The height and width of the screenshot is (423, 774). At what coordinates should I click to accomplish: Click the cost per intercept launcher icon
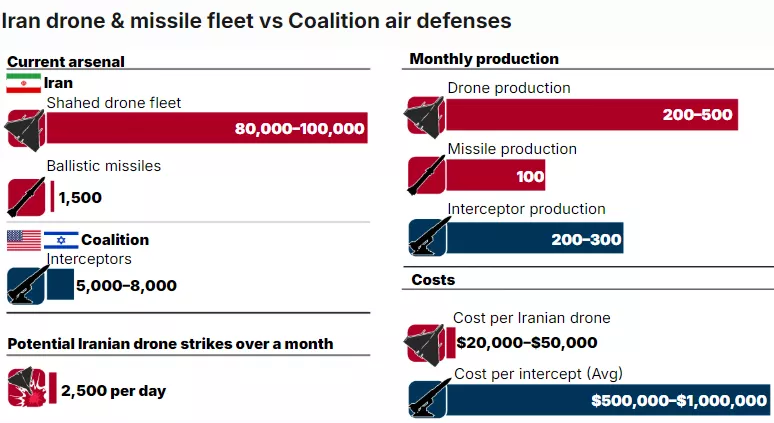428,400
